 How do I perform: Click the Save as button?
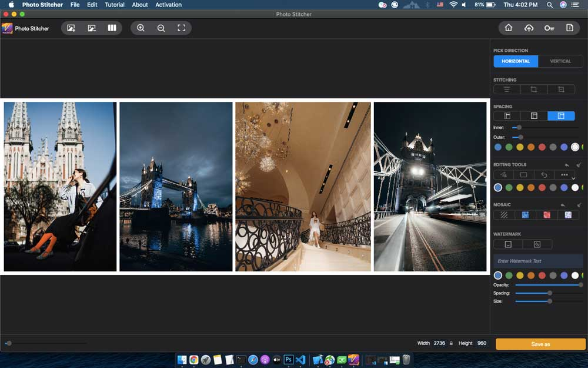(539, 343)
